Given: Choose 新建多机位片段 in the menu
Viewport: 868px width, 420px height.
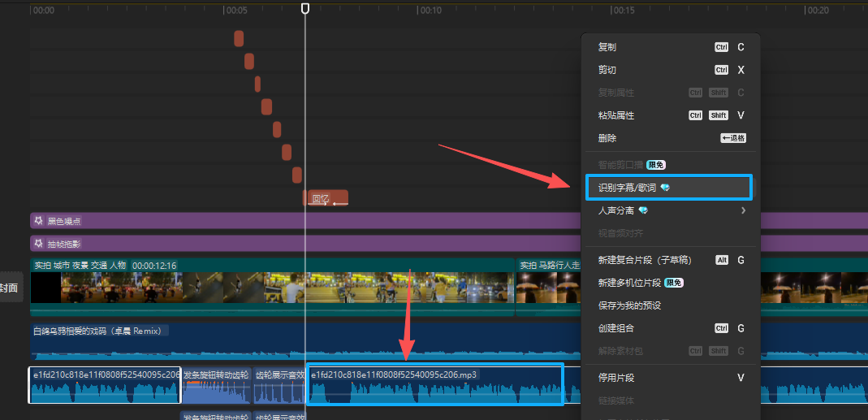Looking at the screenshot, I should click(629, 283).
